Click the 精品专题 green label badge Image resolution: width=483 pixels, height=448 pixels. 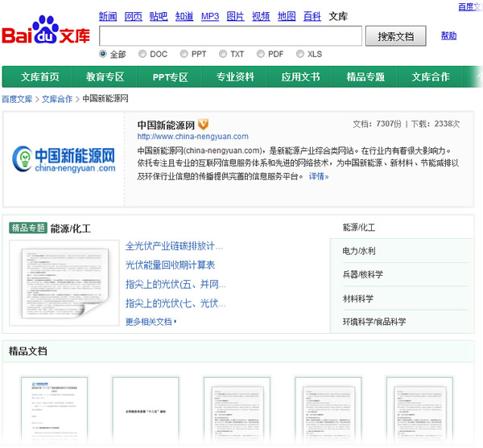[x=28, y=228]
